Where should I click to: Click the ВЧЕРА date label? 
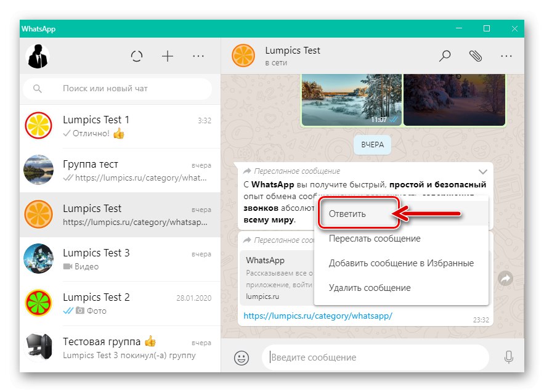coord(372,145)
